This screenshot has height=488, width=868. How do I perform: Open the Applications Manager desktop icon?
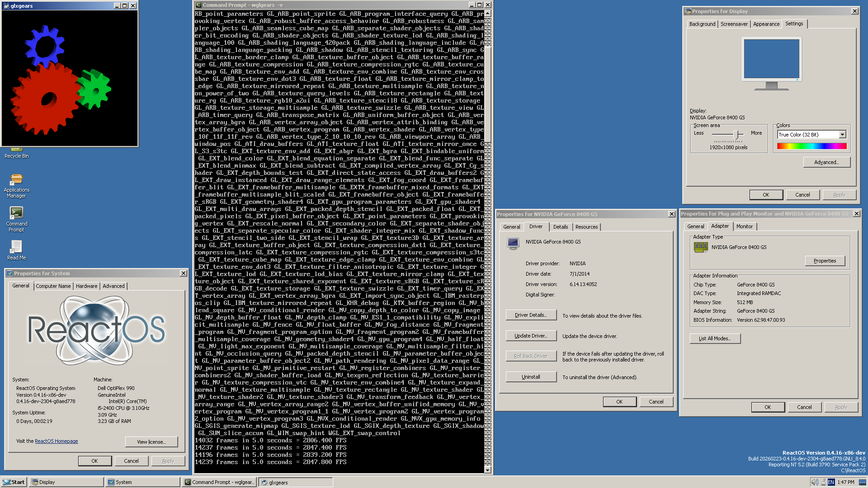pos(16,180)
